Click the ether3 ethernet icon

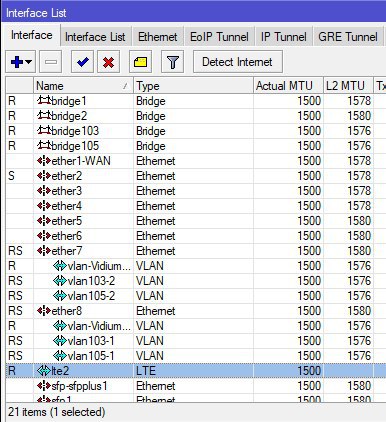point(44,191)
